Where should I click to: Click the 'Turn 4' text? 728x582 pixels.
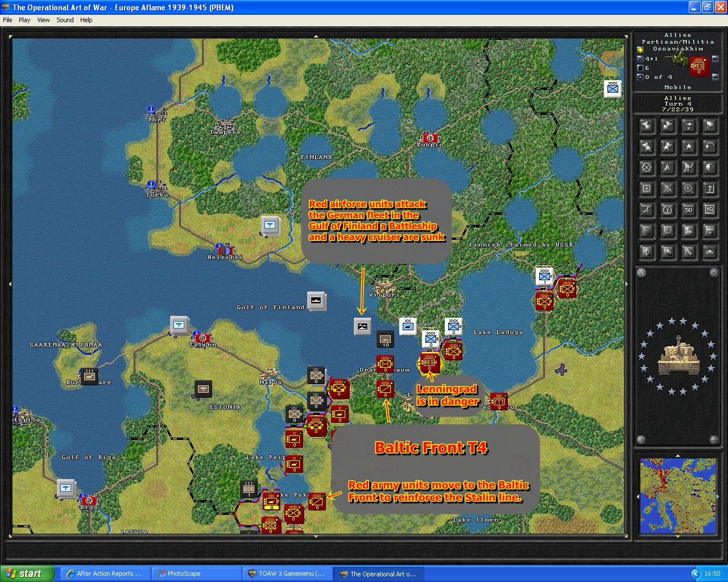677,104
